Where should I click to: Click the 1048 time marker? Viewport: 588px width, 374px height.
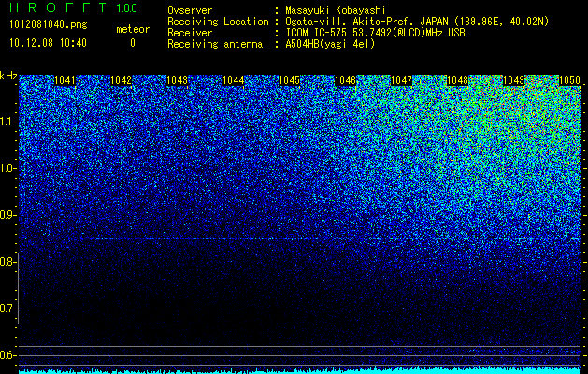pyautogui.click(x=457, y=80)
